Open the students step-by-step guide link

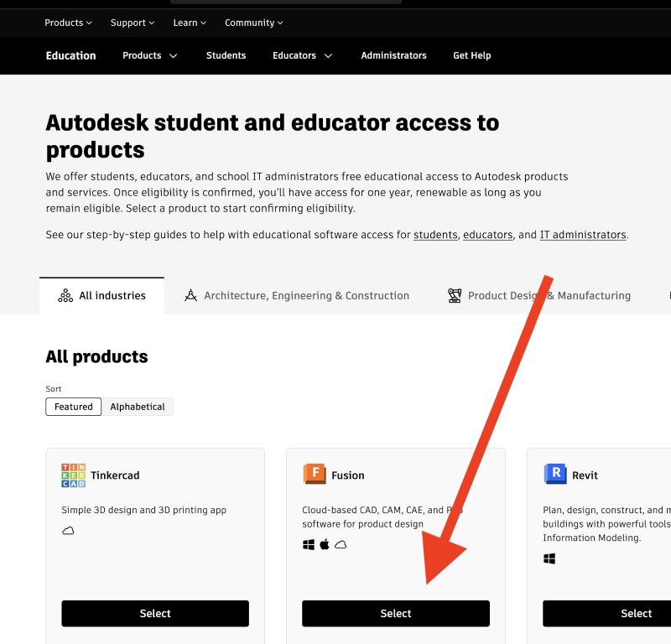click(435, 235)
